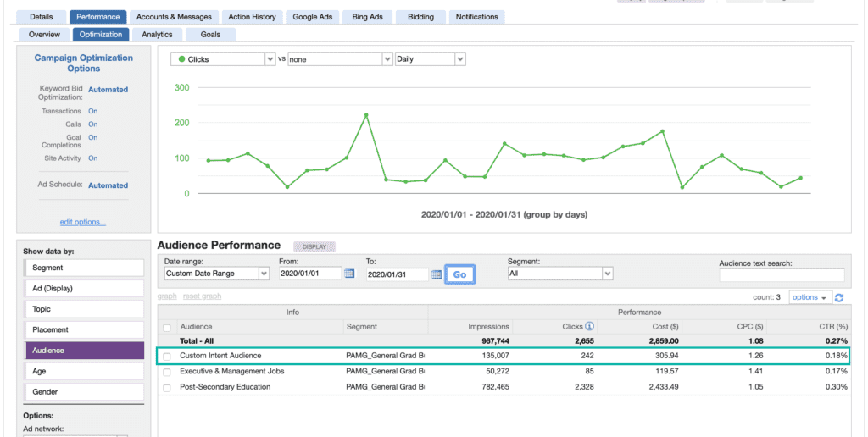Click the Custom Intent Audience row name
Screen dimensions: 868x437
[220, 356]
